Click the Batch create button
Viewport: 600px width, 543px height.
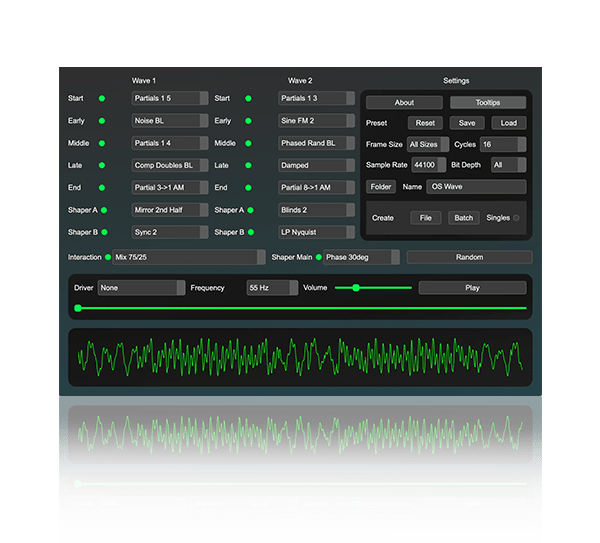(x=463, y=217)
